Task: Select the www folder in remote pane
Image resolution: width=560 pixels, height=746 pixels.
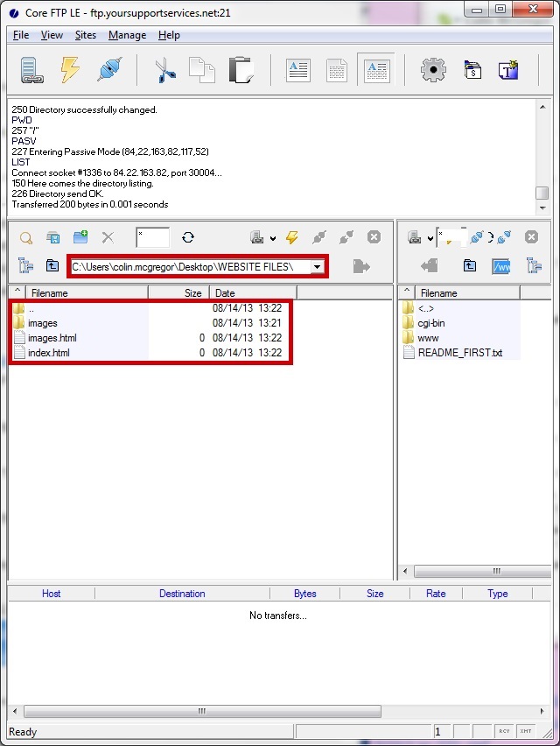Action: pyautogui.click(x=428, y=338)
